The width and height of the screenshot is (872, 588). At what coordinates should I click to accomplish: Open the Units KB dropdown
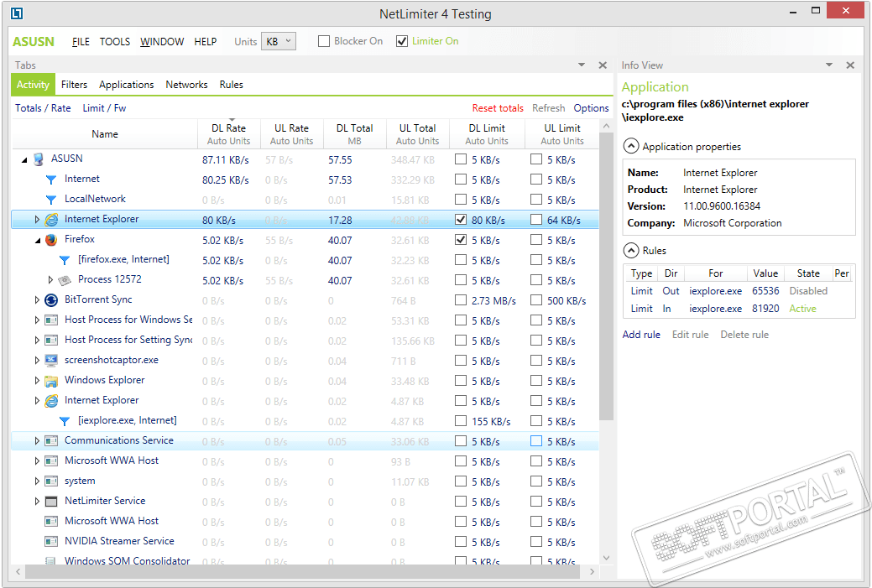[x=278, y=41]
